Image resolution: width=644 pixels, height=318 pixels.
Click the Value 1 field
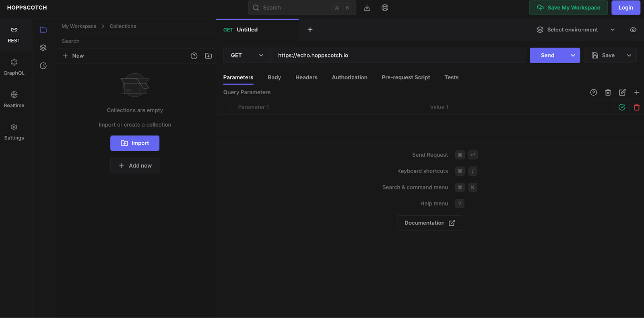(x=518, y=107)
